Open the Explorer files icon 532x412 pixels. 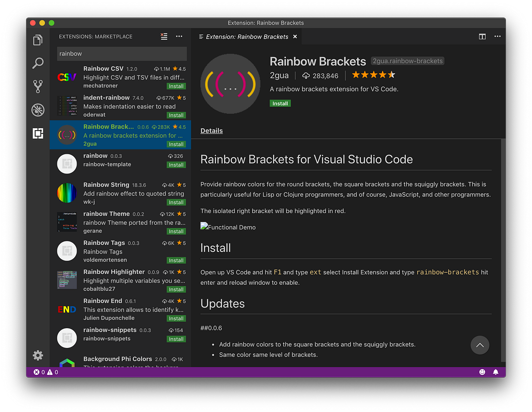(38, 40)
